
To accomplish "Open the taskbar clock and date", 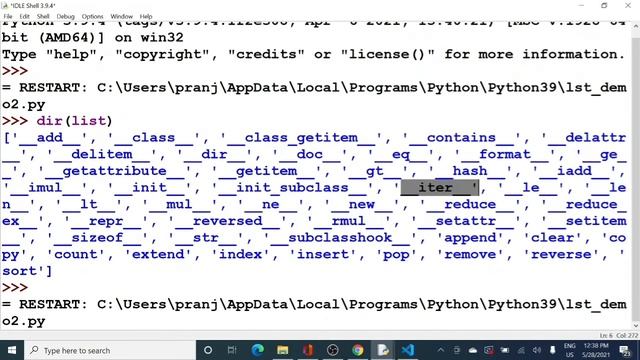I will click(596, 350).
